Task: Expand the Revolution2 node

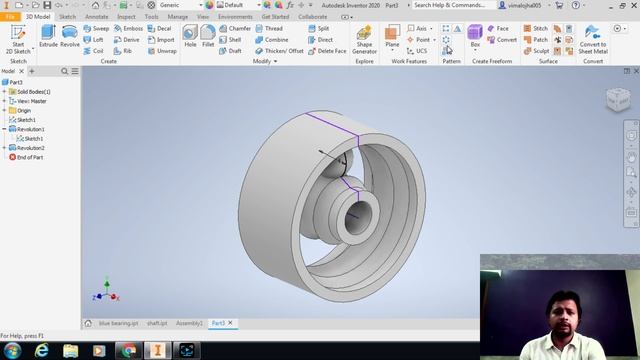Action: tap(4, 148)
